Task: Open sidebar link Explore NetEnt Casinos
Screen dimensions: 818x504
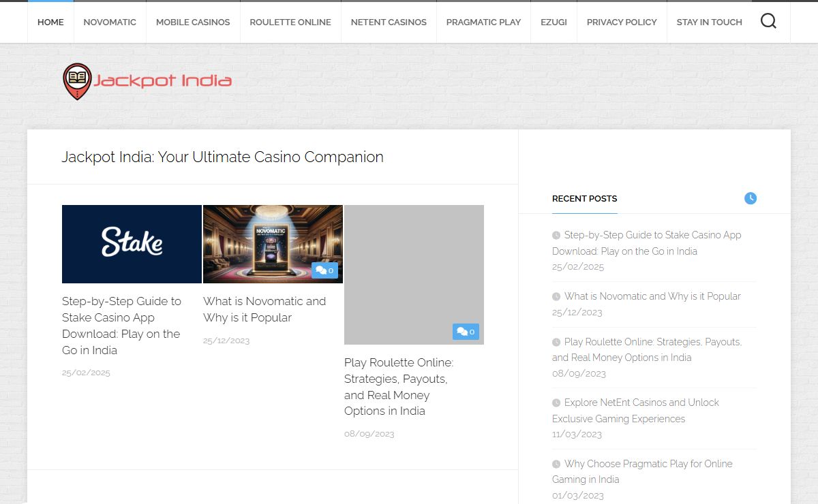Action: tap(635, 411)
